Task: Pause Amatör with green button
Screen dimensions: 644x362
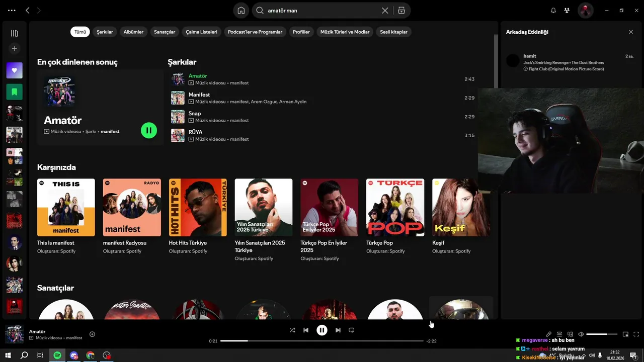Action: (x=149, y=130)
